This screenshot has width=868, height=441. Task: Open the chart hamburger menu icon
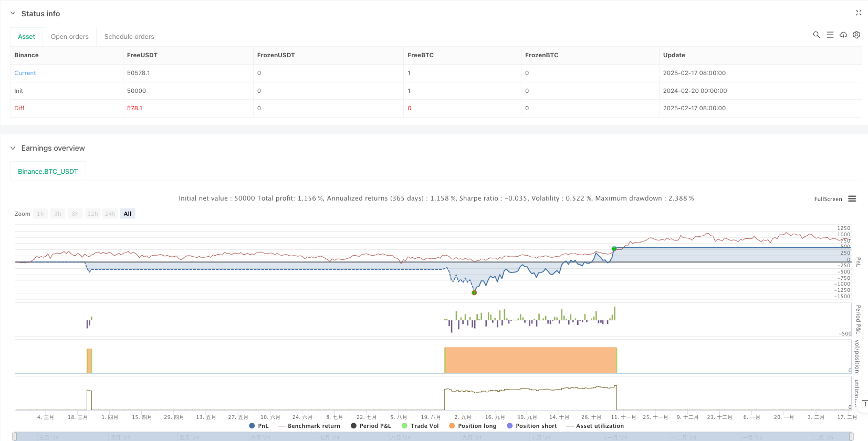coord(852,199)
